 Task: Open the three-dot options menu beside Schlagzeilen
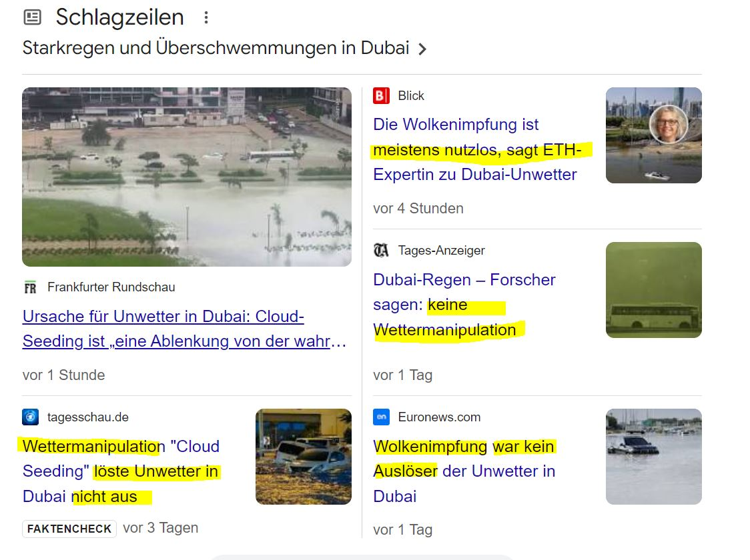(x=206, y=18)
